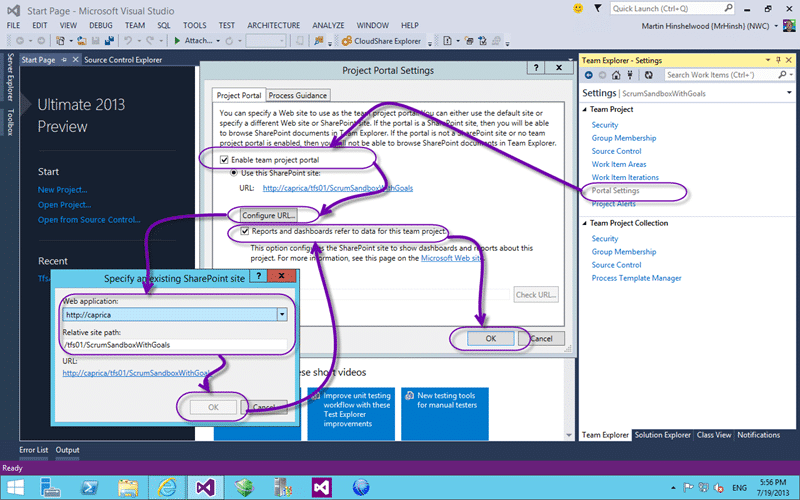This screenshot has width=800, height=500.
Task: Click the help question mark in Project Portal Settings
Action: (x=536, y=67)
